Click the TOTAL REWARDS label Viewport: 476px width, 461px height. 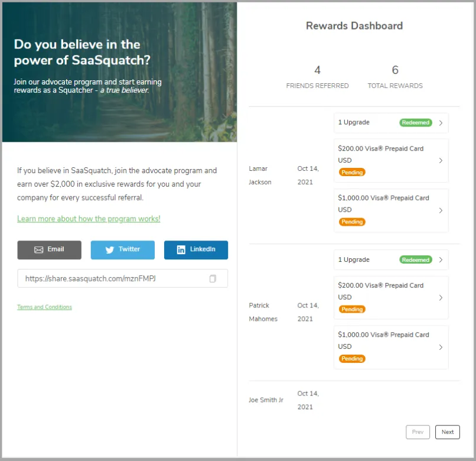395,86
